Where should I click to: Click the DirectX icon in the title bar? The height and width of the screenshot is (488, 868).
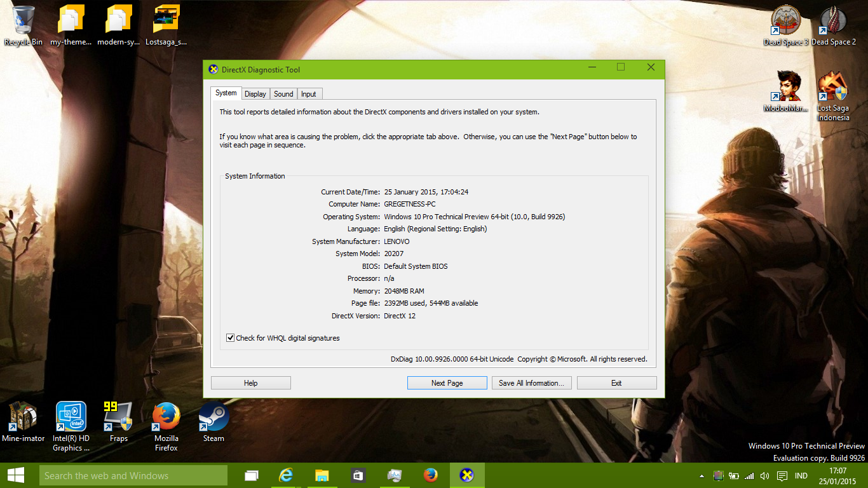pos(213,69)
